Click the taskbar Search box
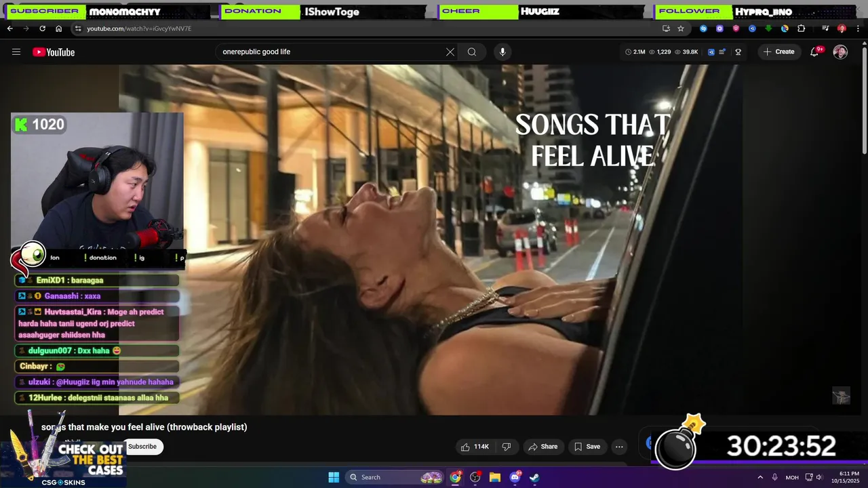868x488 pixels. (395, 477)
